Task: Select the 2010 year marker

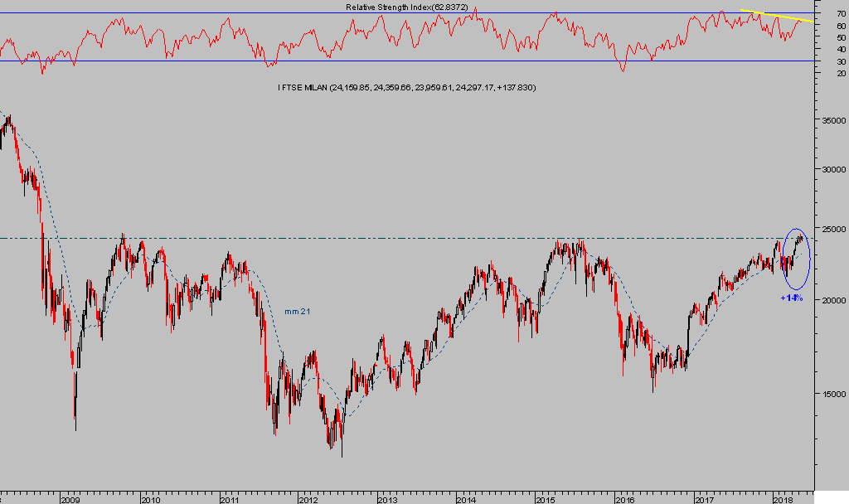Action: 149,499
